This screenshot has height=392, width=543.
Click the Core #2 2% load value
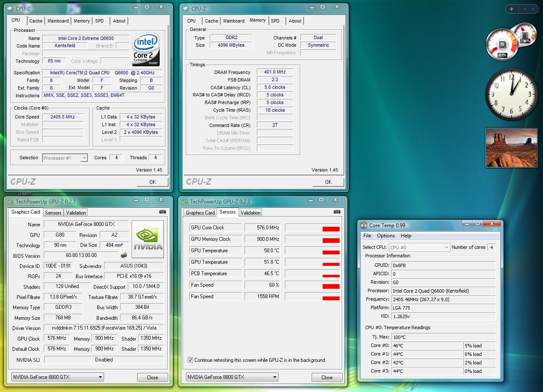click(480, 363)
